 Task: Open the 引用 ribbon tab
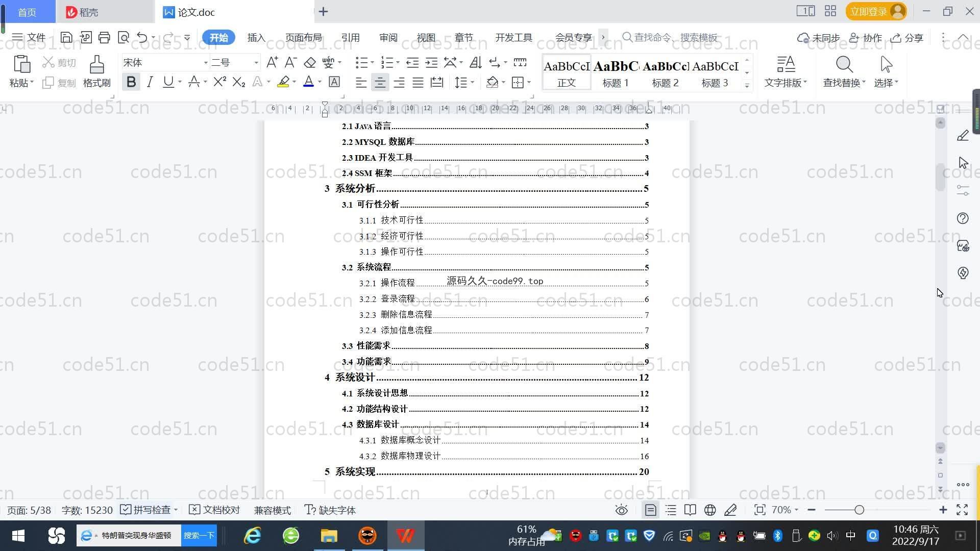tap(351, 37)
